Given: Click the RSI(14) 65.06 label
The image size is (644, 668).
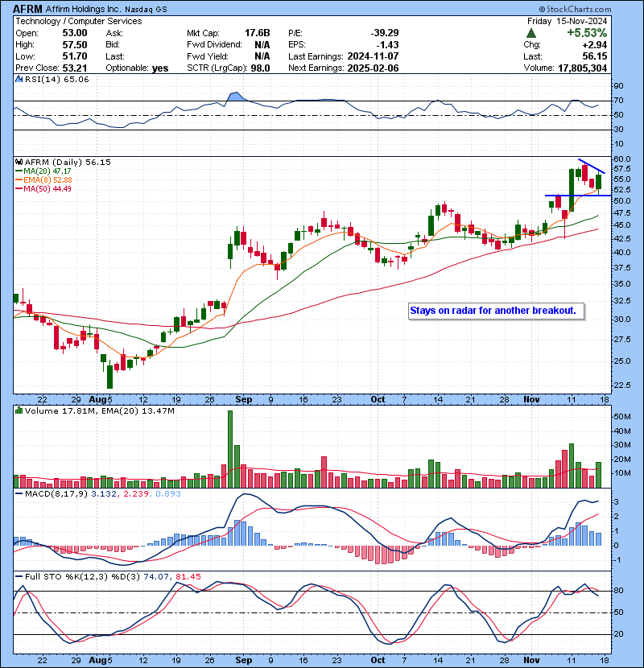Looking at the screenshot, I should pyautogui.click(x=56, y=79).
